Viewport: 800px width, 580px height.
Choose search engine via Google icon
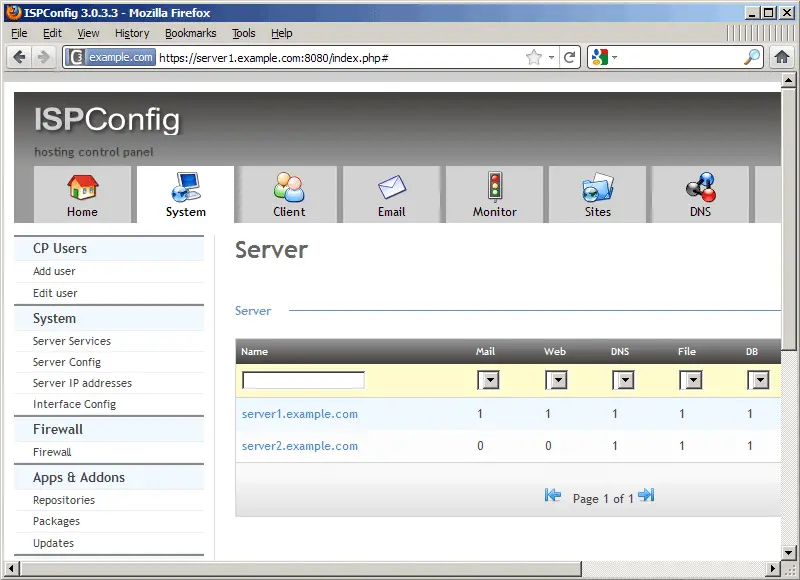click(600, 57)
